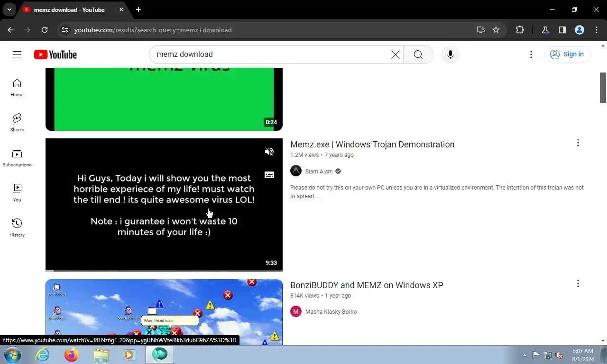Open YouTube settings three-dot menu

[x=531, y=55]
